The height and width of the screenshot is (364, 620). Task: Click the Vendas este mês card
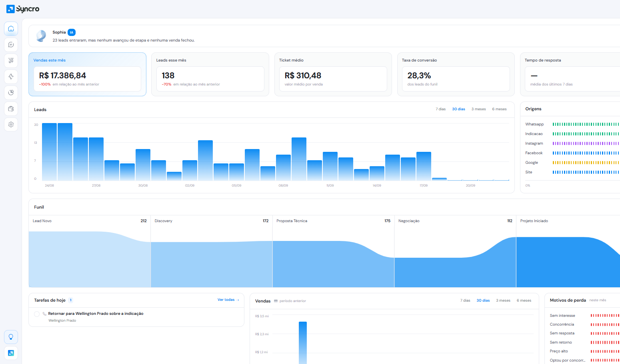click(87, 74)
